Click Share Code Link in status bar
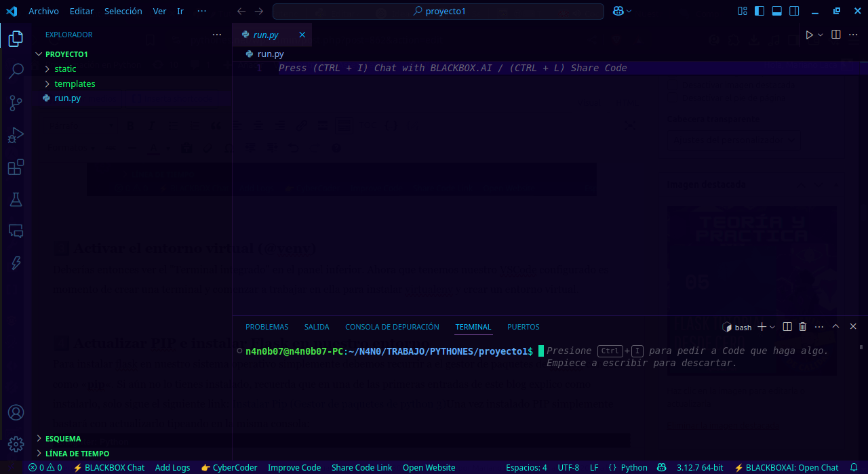Viewport: 868px width, 474px height. [x=361, y=468]
